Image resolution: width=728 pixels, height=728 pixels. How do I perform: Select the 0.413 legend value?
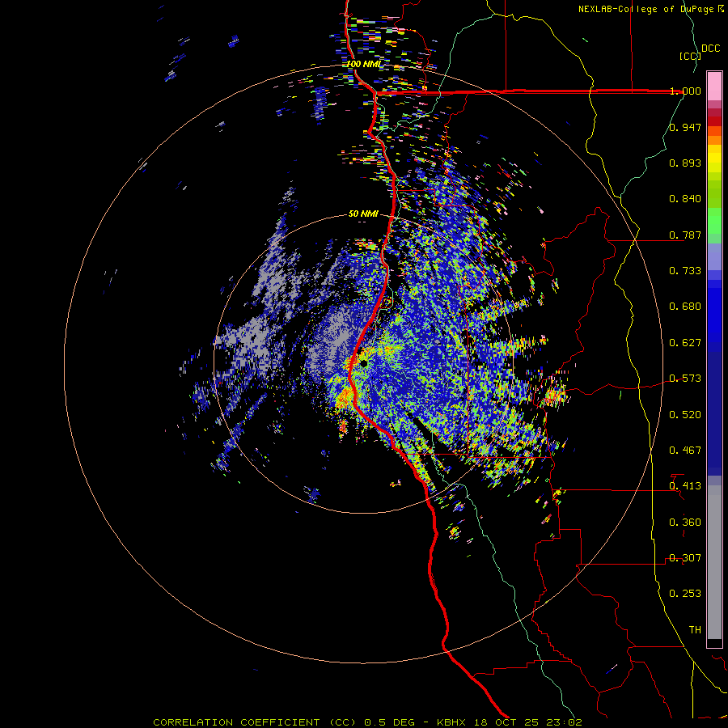685,486
